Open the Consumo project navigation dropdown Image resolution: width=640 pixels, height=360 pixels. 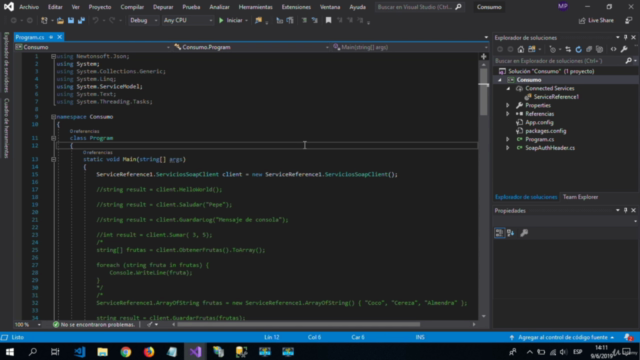(93, 47)
